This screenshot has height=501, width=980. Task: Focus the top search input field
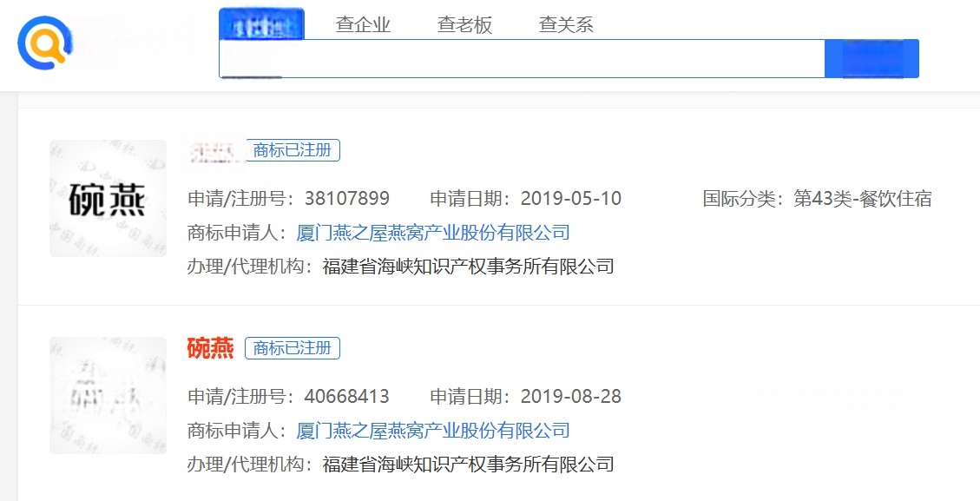pyautogui.click(x=522, y=59)
